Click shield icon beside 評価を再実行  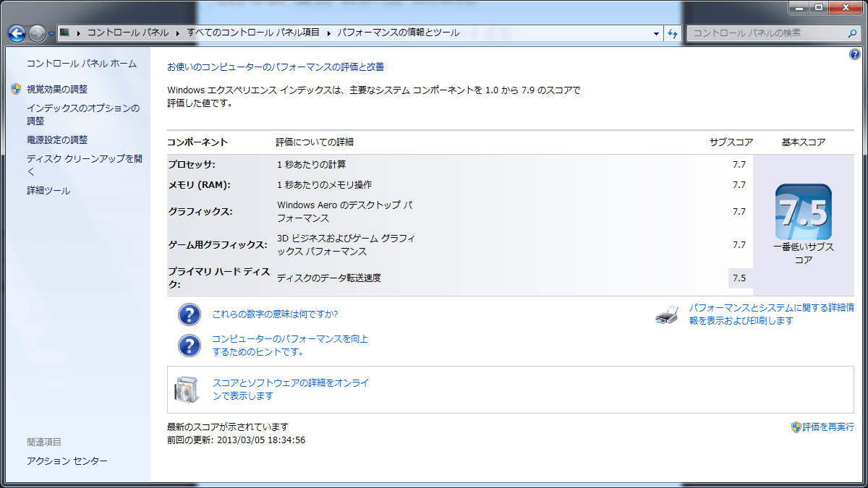pos(796,427)
